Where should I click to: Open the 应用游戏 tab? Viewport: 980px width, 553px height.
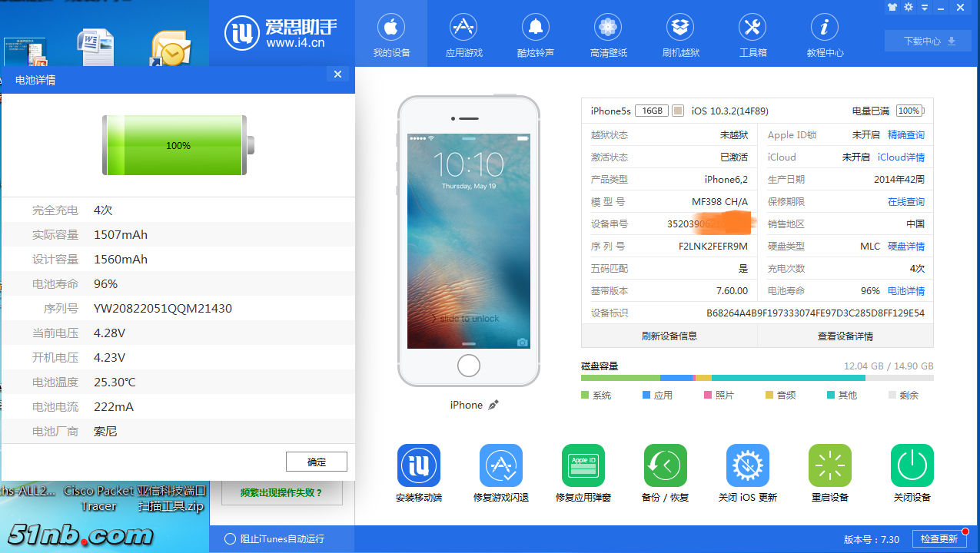[463, 34]
